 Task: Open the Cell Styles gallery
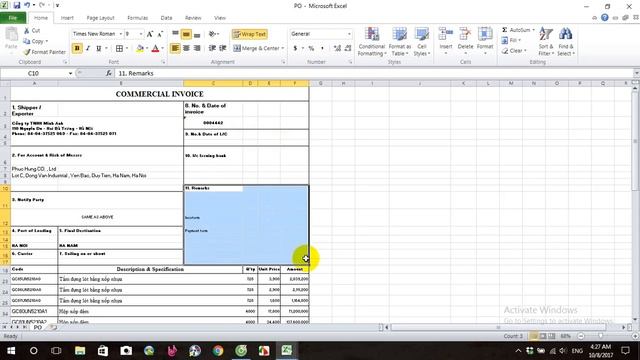(x=422, y=41)
